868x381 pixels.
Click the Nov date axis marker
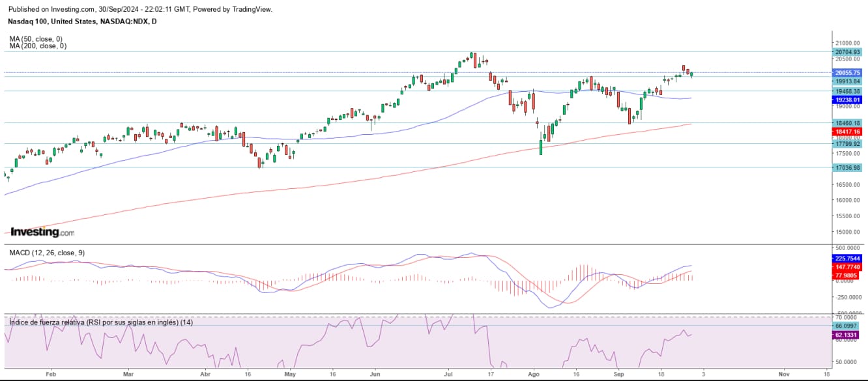coord(785,374)
